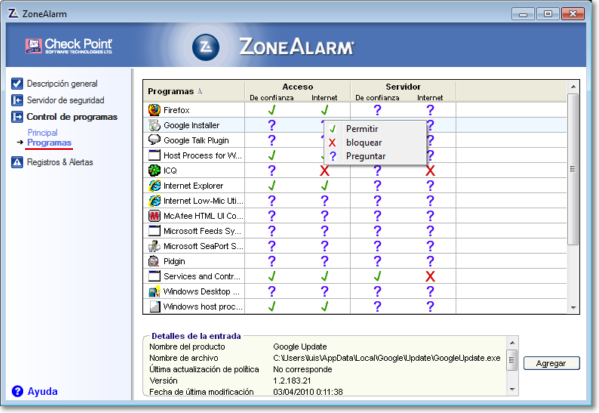Click the Windows Desktop program icon
599x413 pixels.
coord(154,292)
